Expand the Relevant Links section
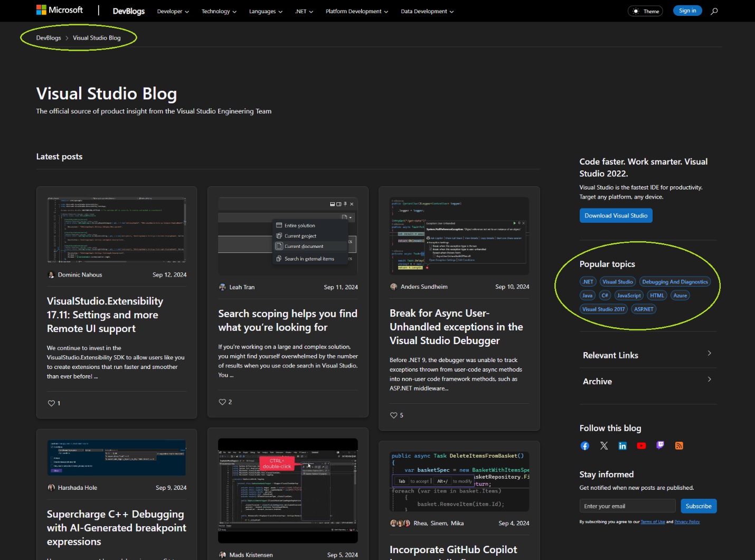The height and width of the screenshot is (560, 755). [648, 355]
